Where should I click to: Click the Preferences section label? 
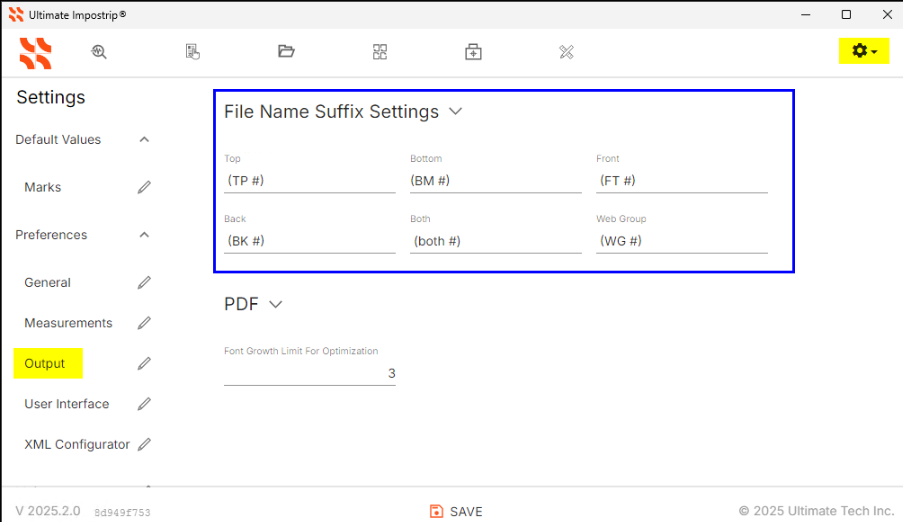click(51, 234)
